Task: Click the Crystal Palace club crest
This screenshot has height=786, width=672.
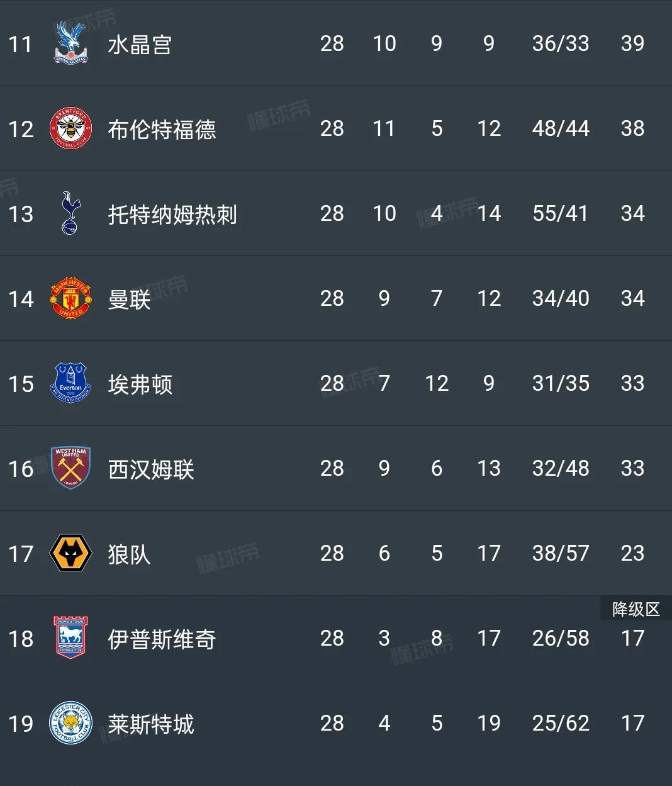Action: coord(70,44)
